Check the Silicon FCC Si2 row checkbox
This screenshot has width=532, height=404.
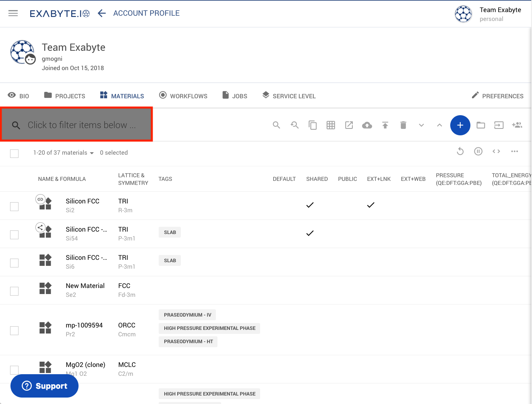point(14,207)
